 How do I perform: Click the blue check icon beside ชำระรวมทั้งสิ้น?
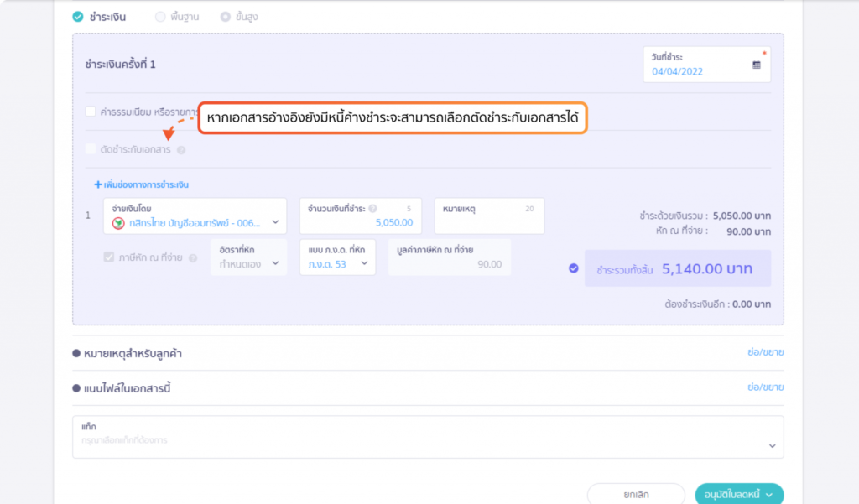point(573,268)
